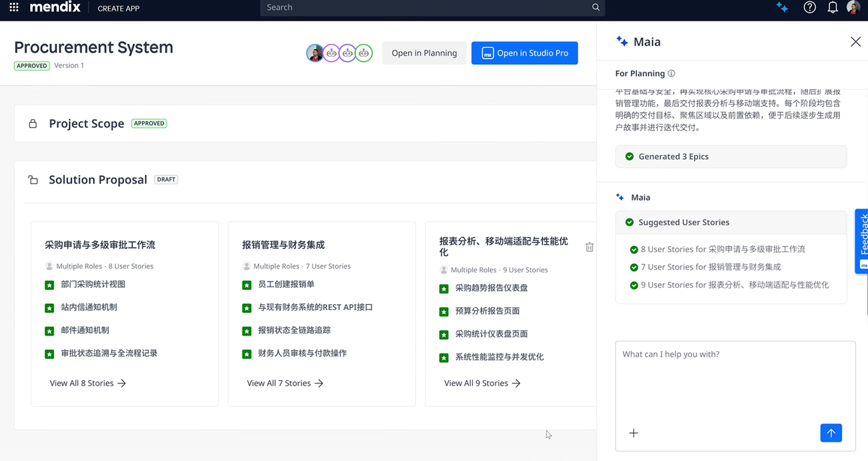The height and width of the screenshot is (461, 868).
Task: Click 9 User Stories for 报表分析 line
Action: pos(734,285)
